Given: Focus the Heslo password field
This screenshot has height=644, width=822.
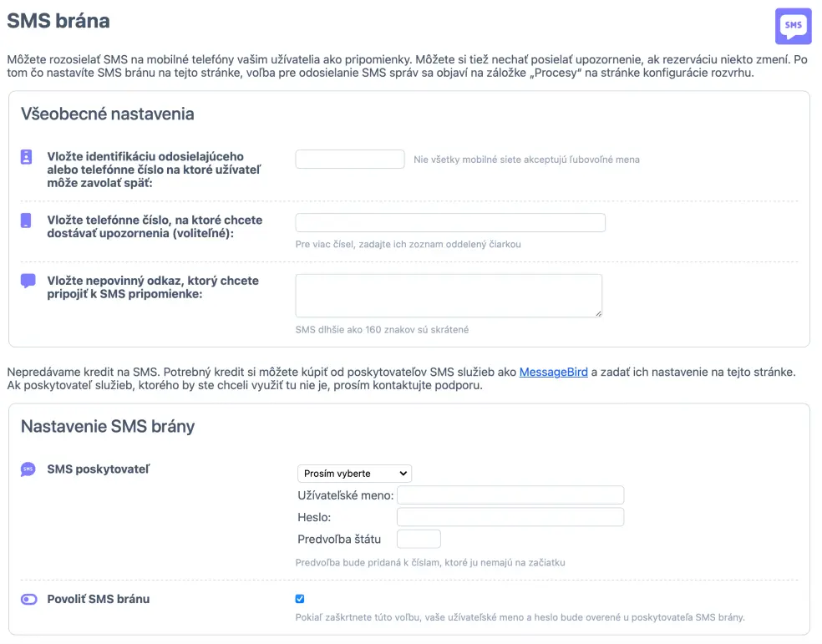Looking at the screenshot, I should [510, 517].
